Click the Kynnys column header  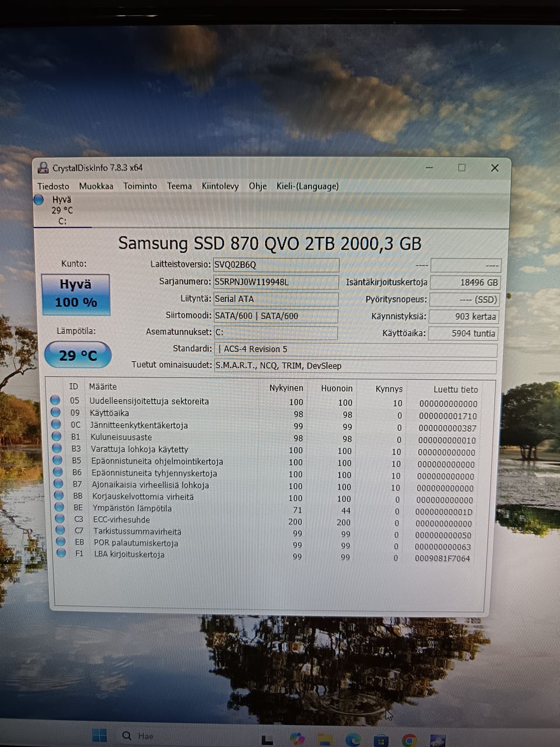(389, 389)
